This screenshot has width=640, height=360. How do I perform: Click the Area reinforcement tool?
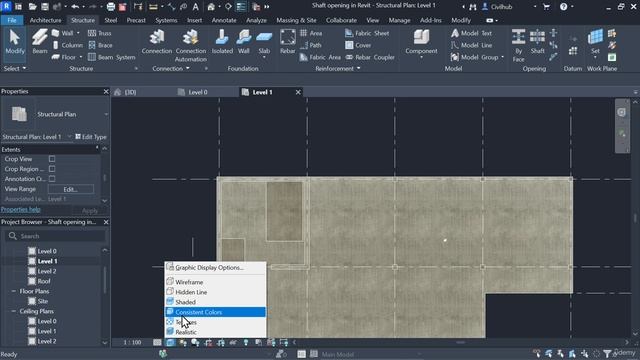pos(311,33)
